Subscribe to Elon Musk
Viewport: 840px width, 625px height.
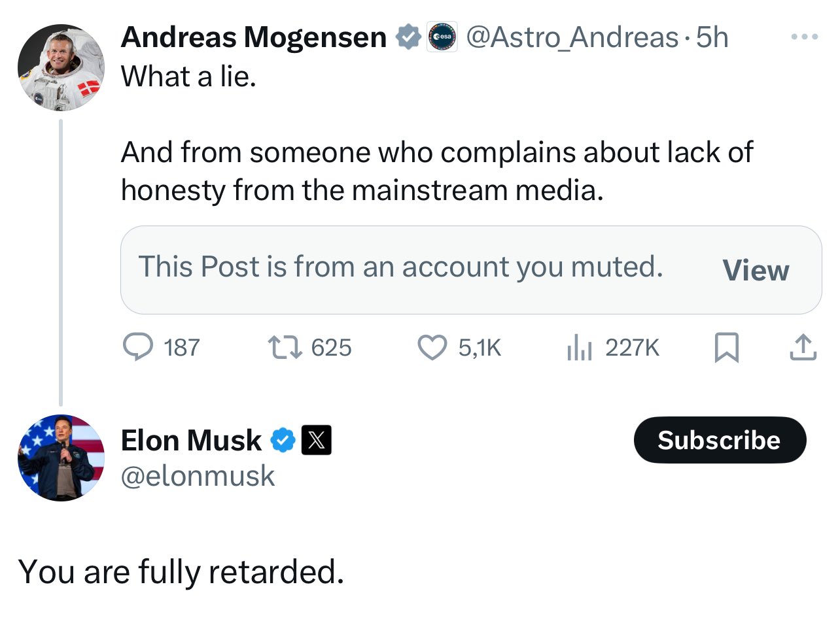720,440
